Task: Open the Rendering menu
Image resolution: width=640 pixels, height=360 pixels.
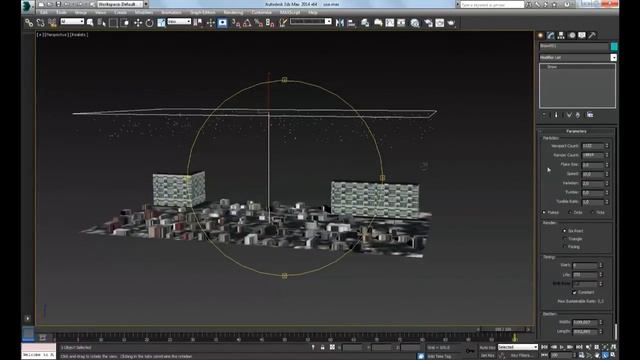Action: coord(233,12)
